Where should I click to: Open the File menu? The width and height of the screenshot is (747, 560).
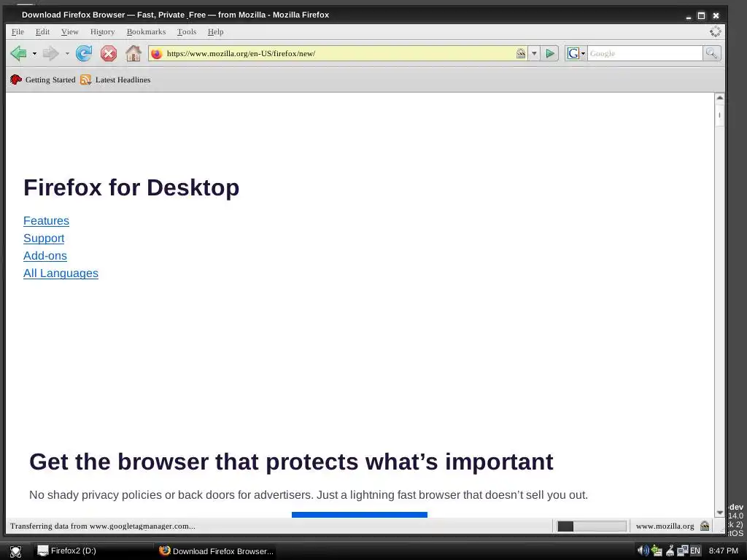pyautogui.click(x=18, y=32)
